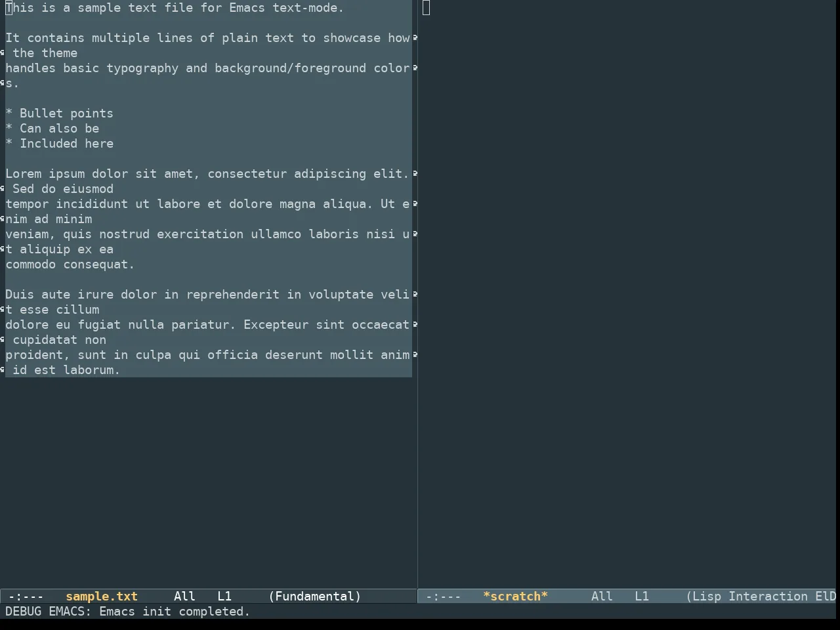Click the line starting 'It contains multiple lines'

207,38
